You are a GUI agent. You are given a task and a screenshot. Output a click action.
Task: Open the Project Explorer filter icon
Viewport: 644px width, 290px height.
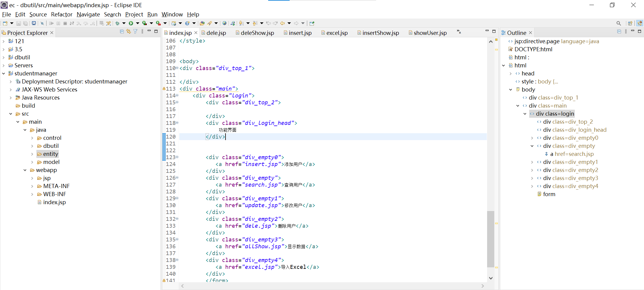(135, 31)
